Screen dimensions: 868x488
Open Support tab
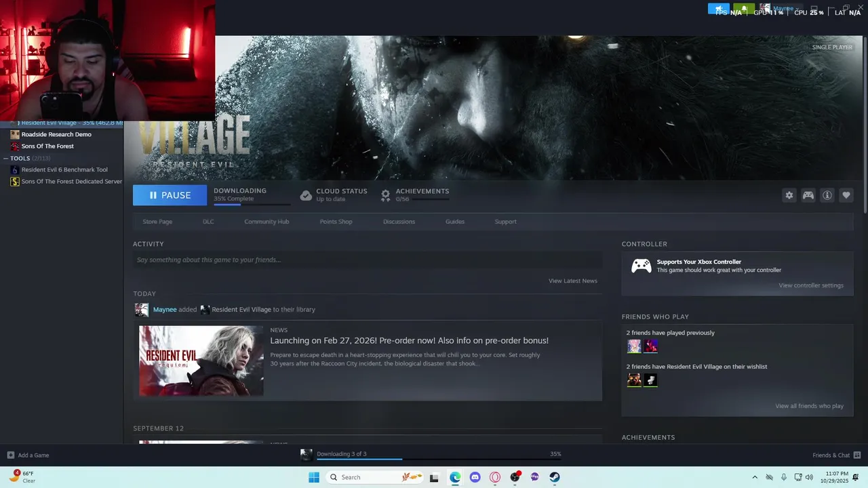(x=505, y=222)
